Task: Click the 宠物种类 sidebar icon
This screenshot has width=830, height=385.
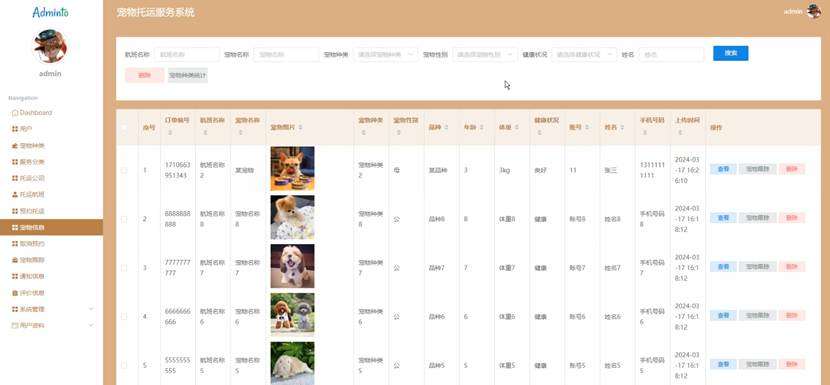Action: pos(15,146)
